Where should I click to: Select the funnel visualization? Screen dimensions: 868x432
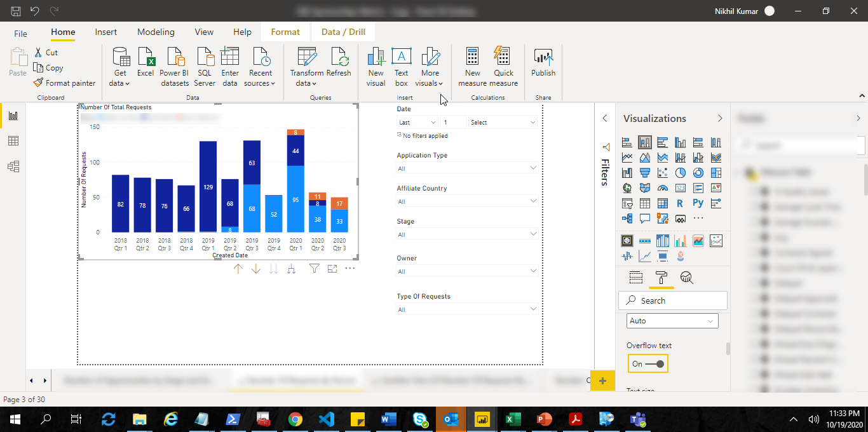645,173
